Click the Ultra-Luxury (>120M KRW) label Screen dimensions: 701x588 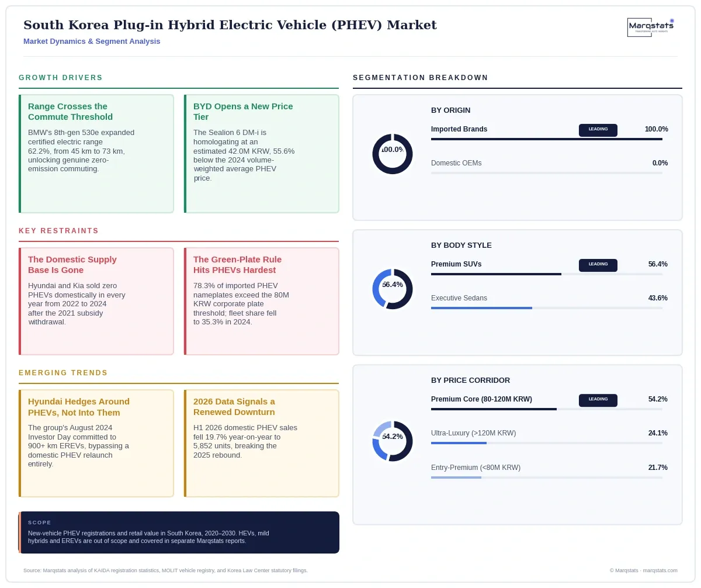click(x=474, y=433)
